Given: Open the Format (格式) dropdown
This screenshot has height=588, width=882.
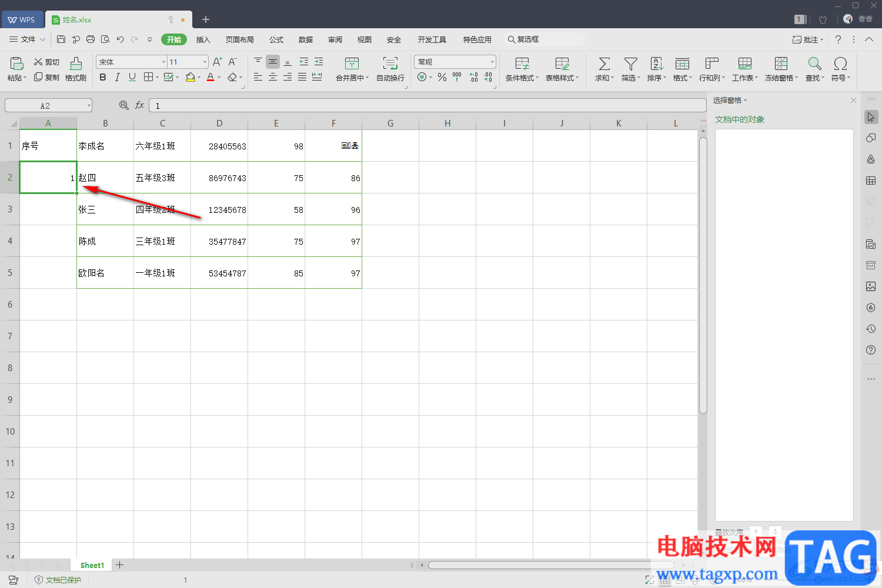Looking at the screenshot, I should click(x=683, y=69).
